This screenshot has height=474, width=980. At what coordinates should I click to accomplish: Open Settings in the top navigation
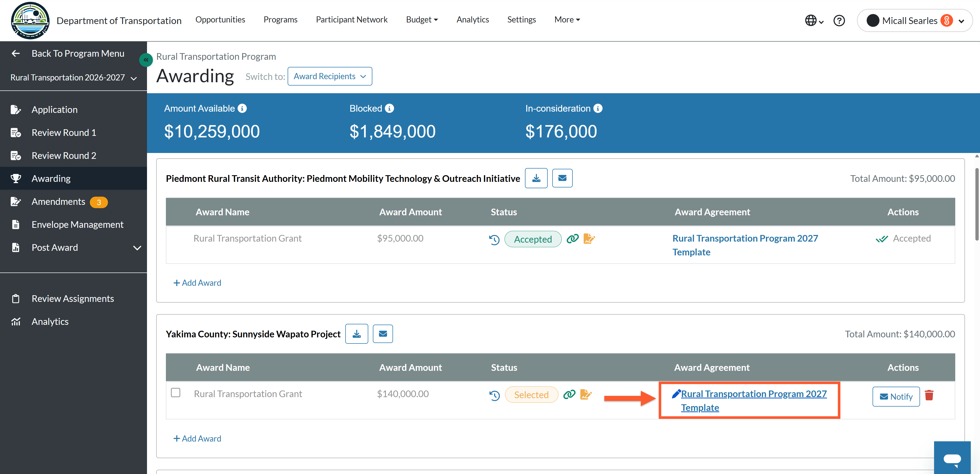pos(521,19)
